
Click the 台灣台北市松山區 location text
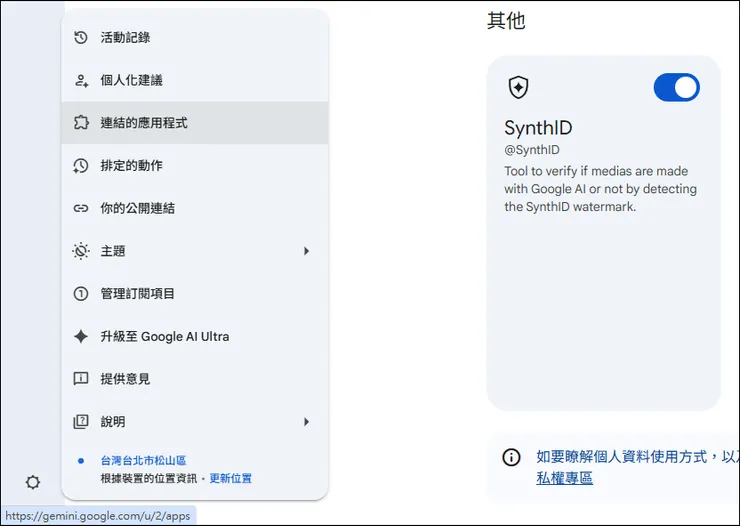point(143,461)
